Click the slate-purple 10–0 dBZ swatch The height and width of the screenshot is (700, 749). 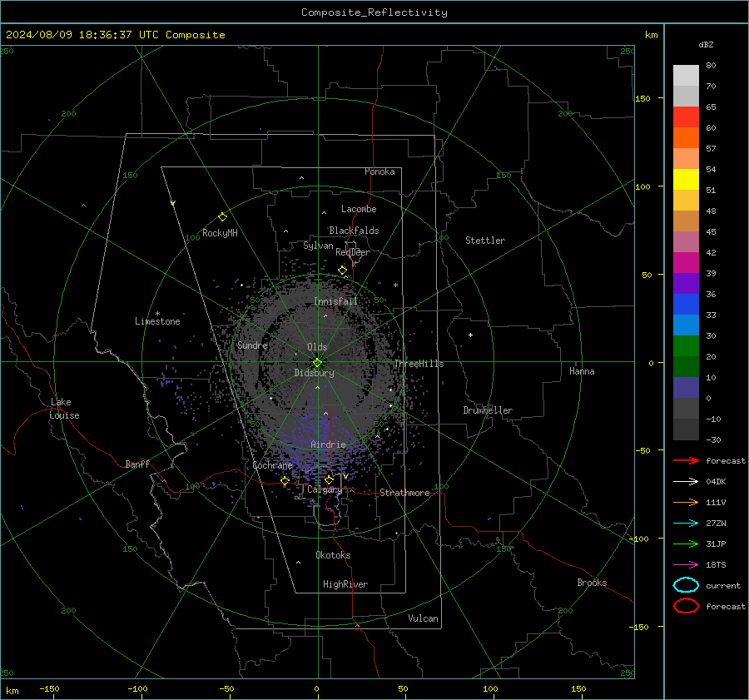pyautogui.click(x=686, y=387)
